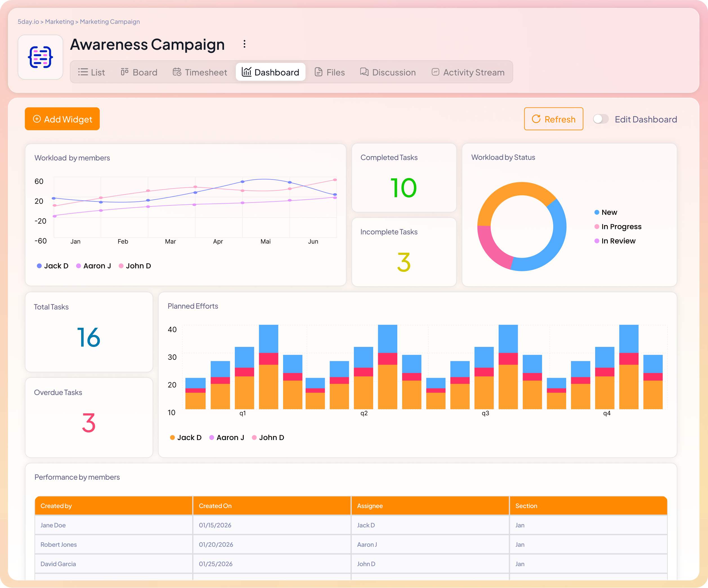Click the Add Widget button
The width and height of the screenshot is (708, 588).
(62, 119)
